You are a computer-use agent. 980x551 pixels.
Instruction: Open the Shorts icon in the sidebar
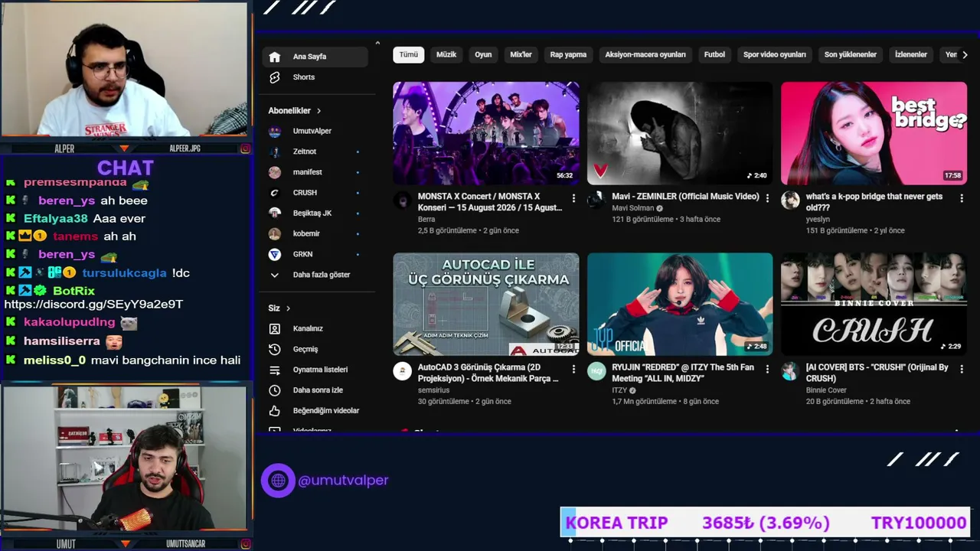click(x=275, y=77)
